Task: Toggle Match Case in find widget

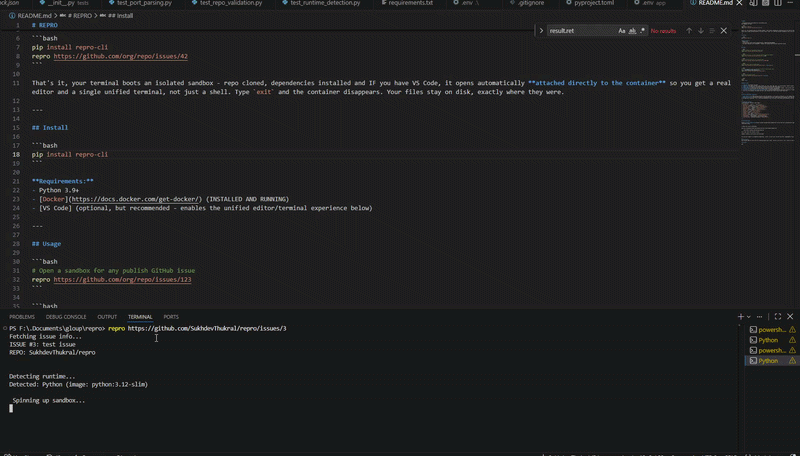Action: (621, 31)
